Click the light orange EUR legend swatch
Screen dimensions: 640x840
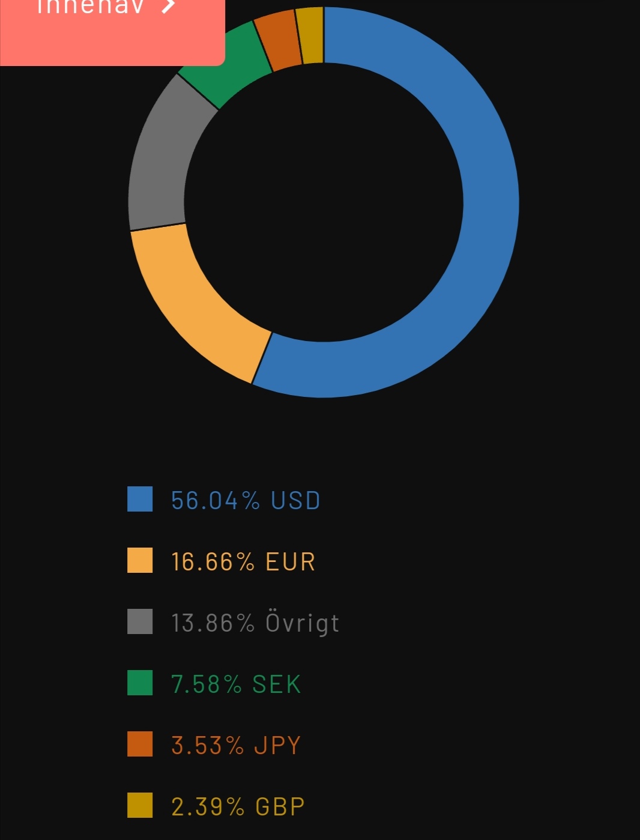(140, 560)
